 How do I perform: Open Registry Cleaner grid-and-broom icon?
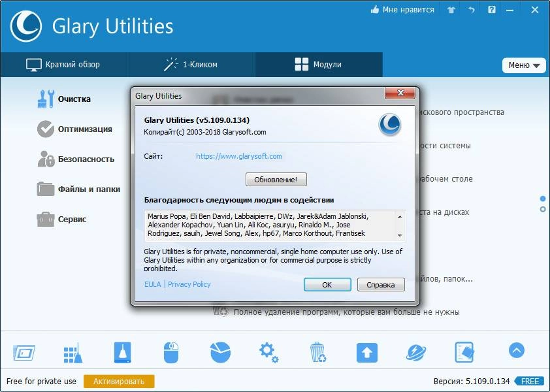(73, 352)
